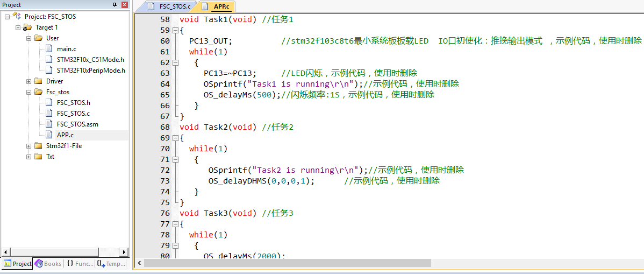The width and height of the screenshot is (644, 274).
Task: Expand the Driver folder
Action: click(28, 81)
